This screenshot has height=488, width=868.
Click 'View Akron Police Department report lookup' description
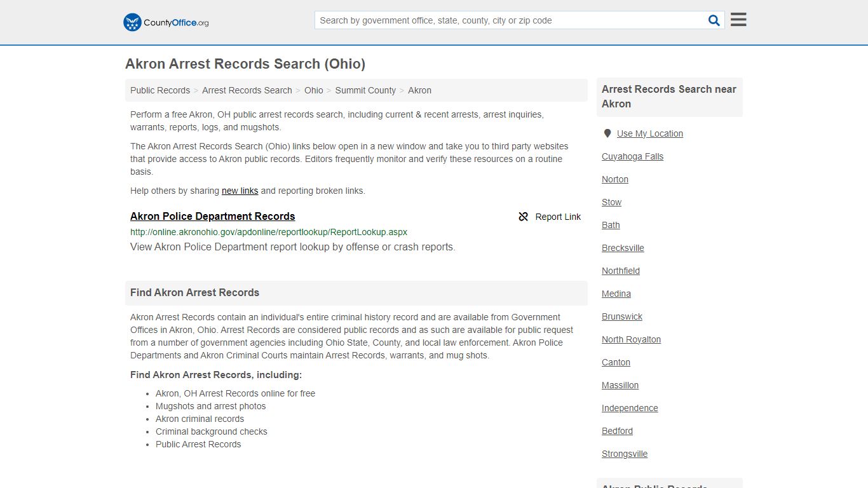293,247
